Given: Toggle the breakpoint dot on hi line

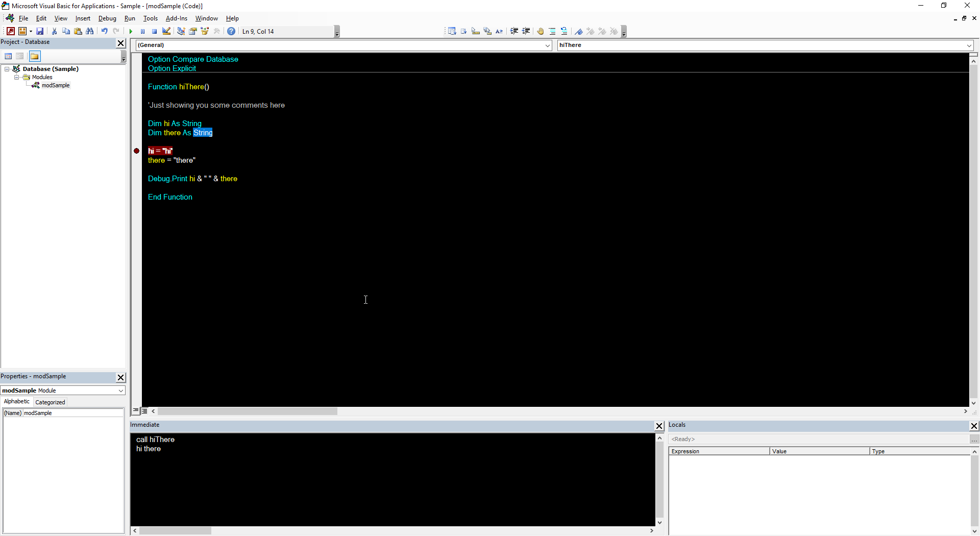Looking at the screenshot, I should click(x=137, y=151).
